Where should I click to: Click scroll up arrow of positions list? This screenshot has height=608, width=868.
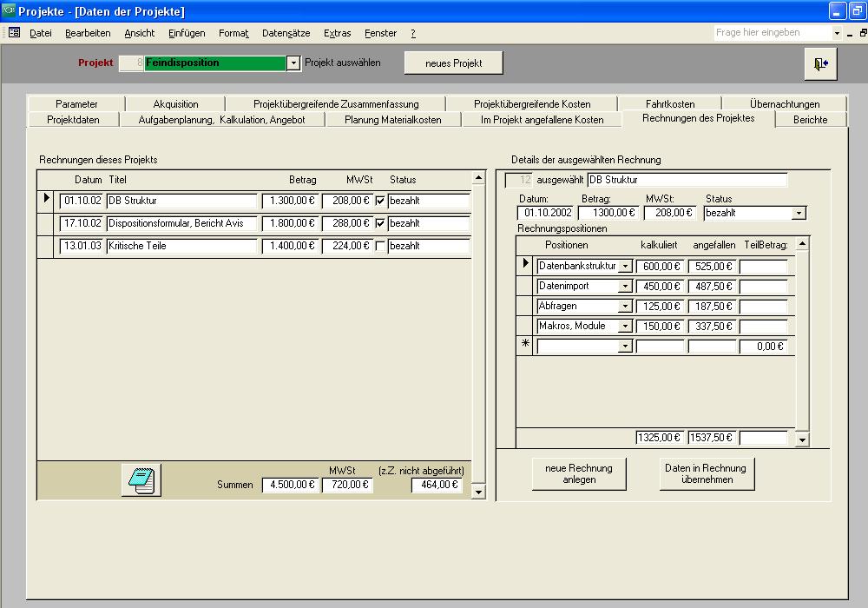(x=802, y=243)
